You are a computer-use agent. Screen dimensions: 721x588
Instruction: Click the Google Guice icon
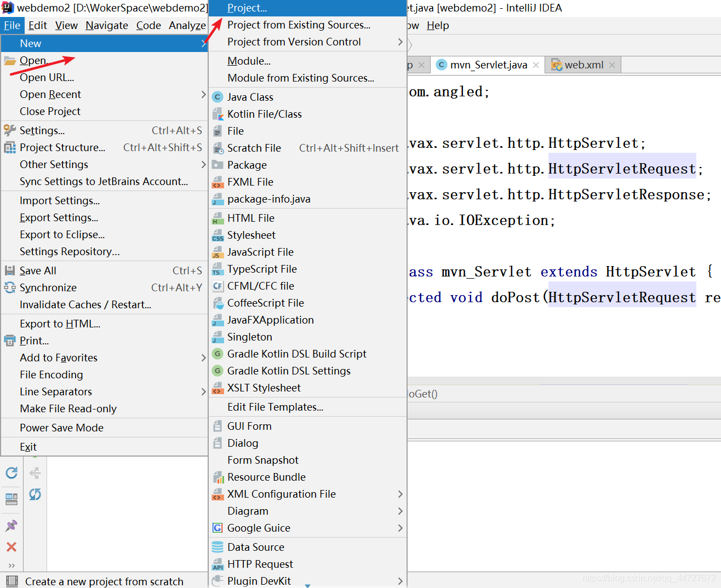[x=218, y=528]
